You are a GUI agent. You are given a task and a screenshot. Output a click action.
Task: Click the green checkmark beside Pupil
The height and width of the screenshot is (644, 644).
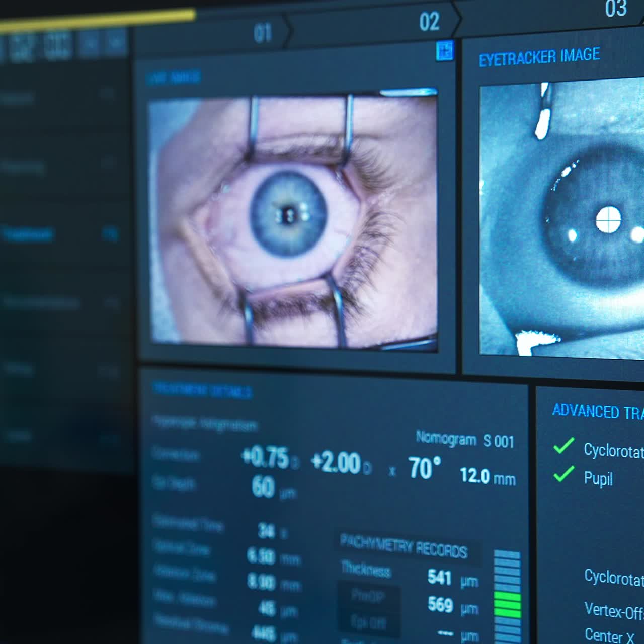point(563,473)
